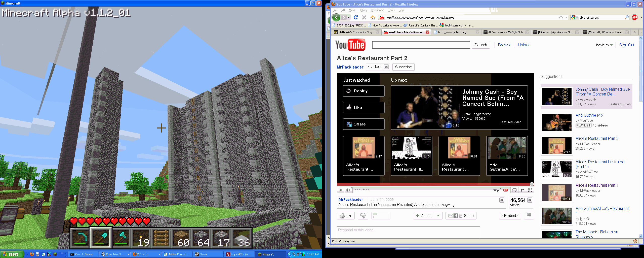Screen dimensions: 644x258
Task: Click the Sign Out link
Action: pyautogui.click(x=626, y=45)
